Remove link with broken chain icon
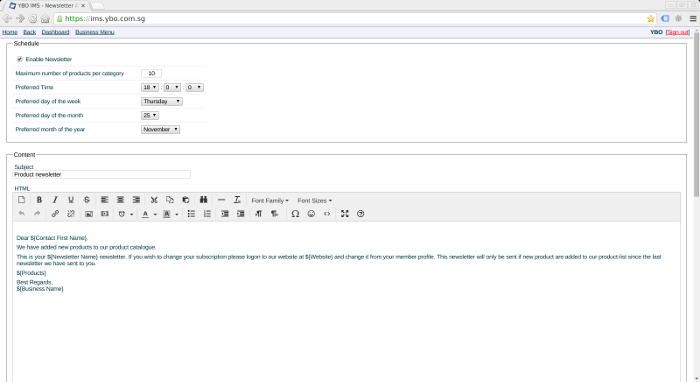 (71, 214)
